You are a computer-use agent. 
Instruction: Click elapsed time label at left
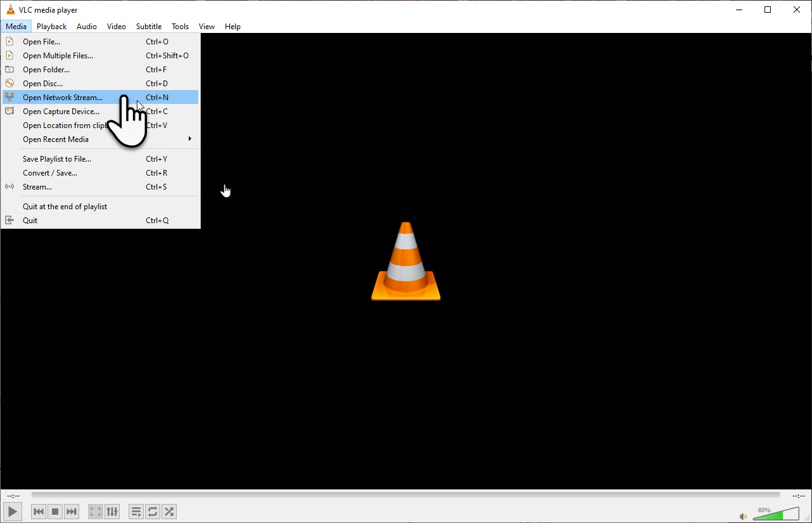pyautogui.click(x=13, y=496)
